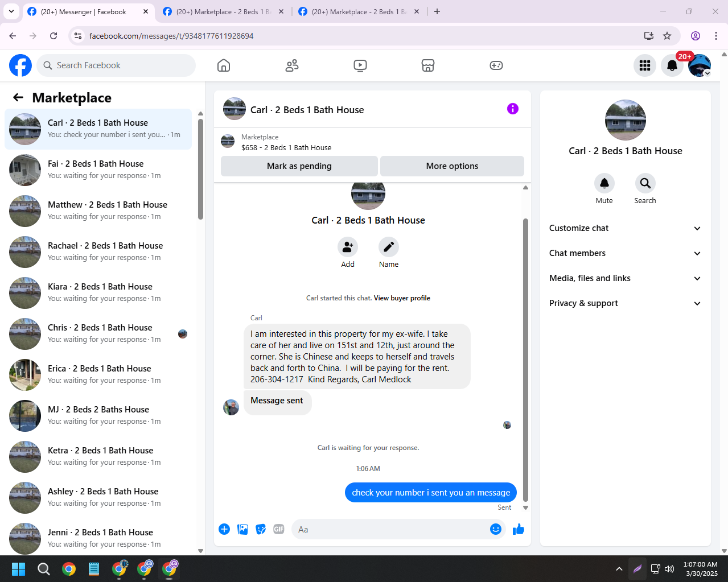The height and width of the screenshot is (582, 728).
Task: Go to Facebook Home feed icon
Action: click(x=224, y=65)
